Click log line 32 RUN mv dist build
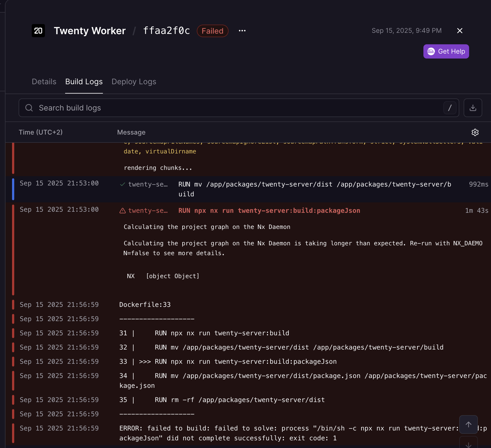The image size is (491, 448). click(281, 347)
